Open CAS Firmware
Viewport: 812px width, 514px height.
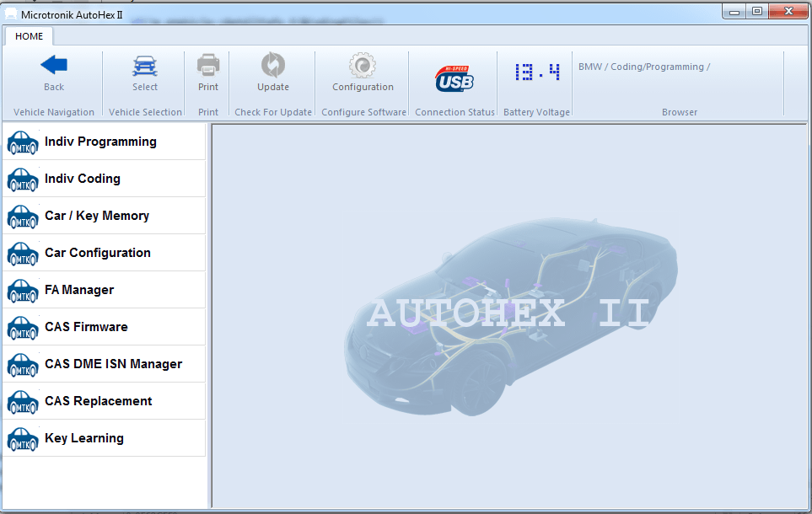104,327
